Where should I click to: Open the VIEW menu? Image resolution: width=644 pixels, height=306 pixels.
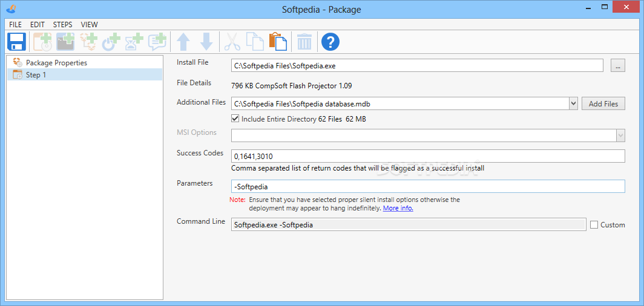tap(89, 25)
